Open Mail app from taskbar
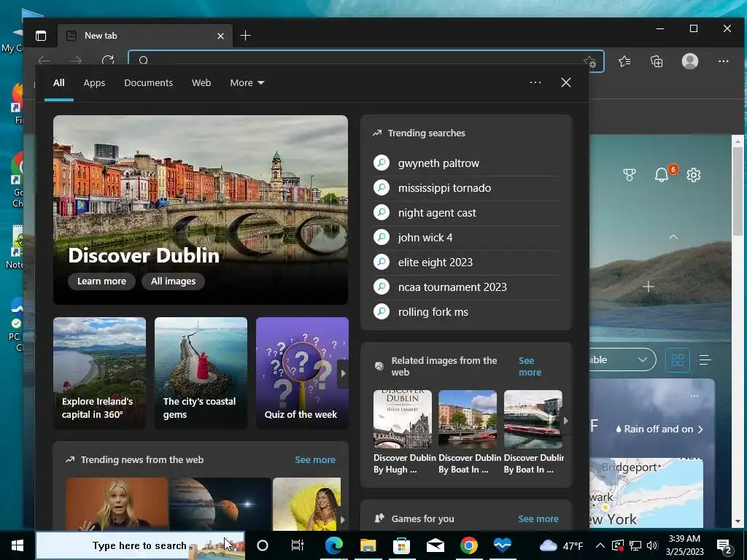This screenshot has width=747, height=560. (x=436, y=545)
